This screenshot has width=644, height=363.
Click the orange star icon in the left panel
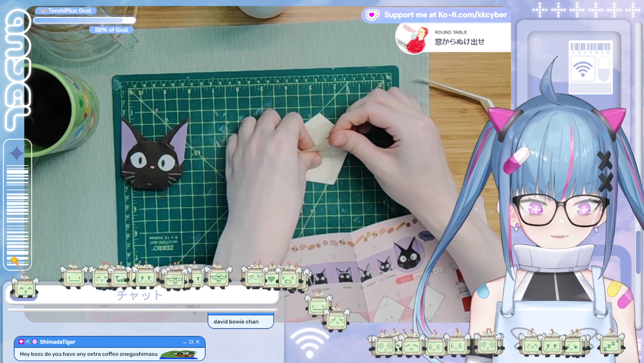(14, 260)
